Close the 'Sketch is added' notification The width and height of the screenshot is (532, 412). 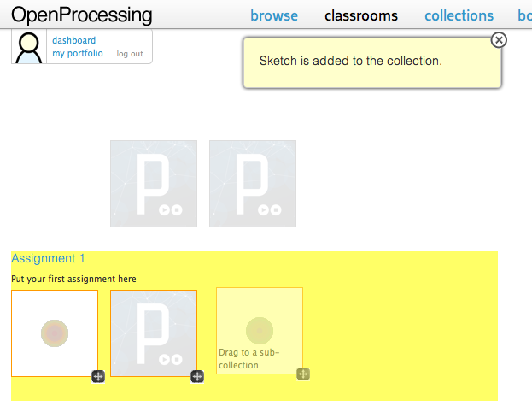tap(499, 40)
